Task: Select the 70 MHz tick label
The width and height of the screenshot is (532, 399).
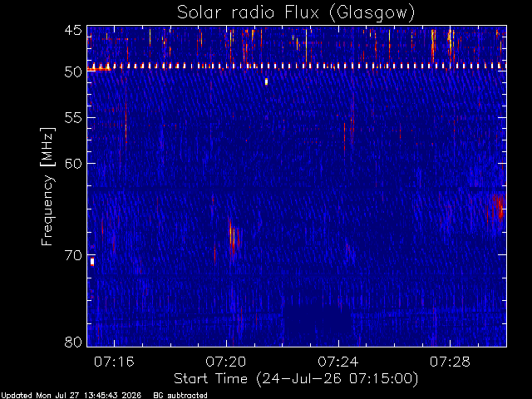Action: click(x=73, y=255)
